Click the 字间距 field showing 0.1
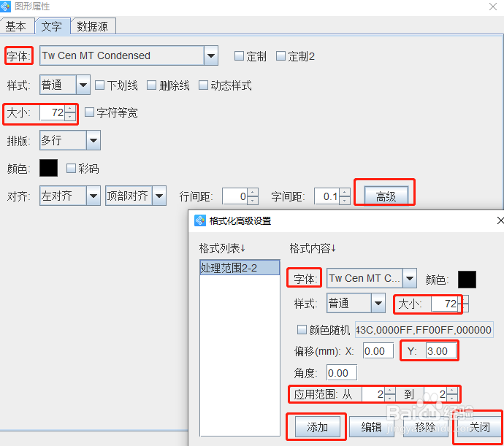504x446 pixels. [x=327, y=196]
